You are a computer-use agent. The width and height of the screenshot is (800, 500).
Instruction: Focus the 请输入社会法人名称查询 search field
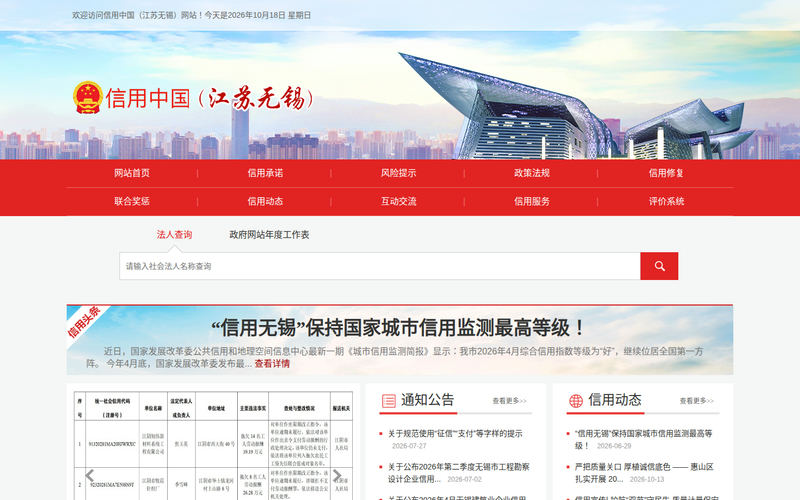pyautogui.click(x=380, y=266)
